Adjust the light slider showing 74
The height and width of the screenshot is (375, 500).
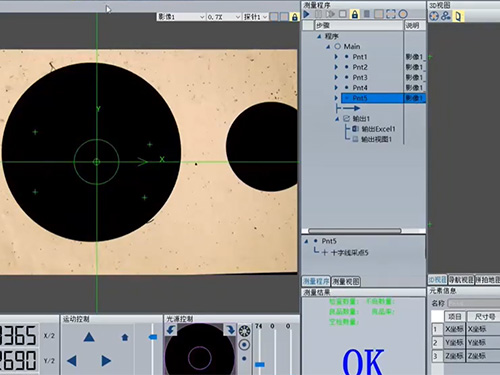[260, 365]
